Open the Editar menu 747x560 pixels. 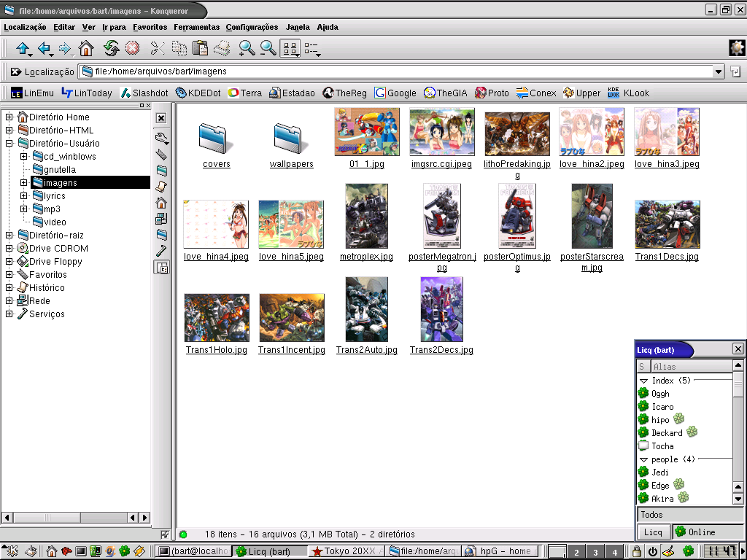tap(64, 27)
